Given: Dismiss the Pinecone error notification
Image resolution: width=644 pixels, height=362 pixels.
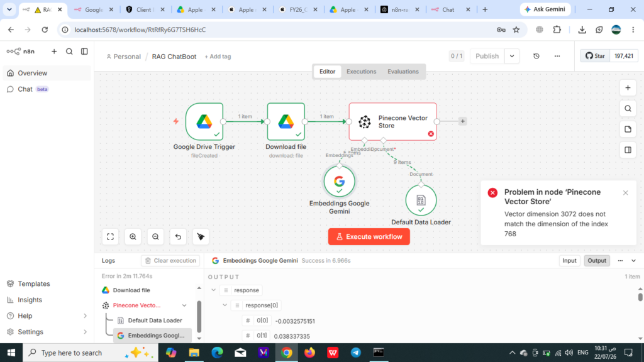Looking at the screenshot, I should (x=625, y=192).
